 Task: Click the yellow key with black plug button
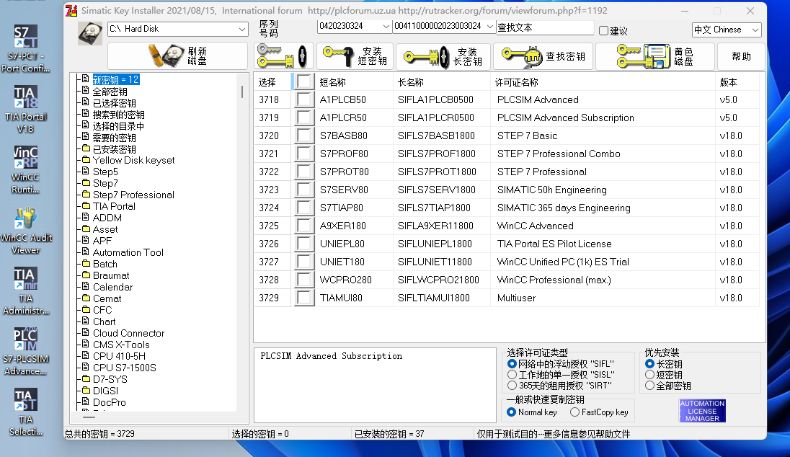pos(283,55)
